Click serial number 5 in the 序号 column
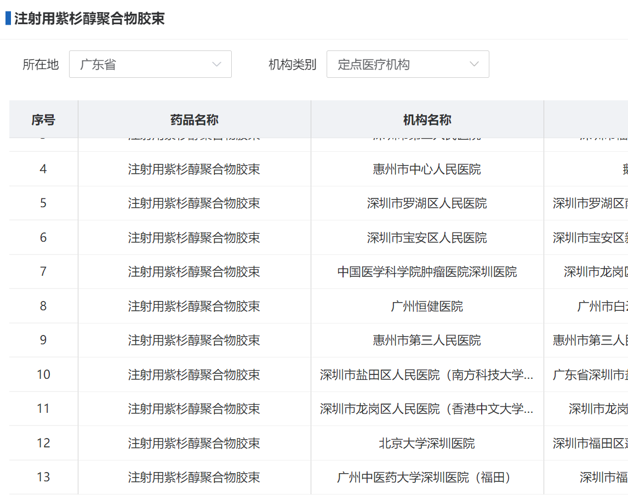 coord(43,203)
